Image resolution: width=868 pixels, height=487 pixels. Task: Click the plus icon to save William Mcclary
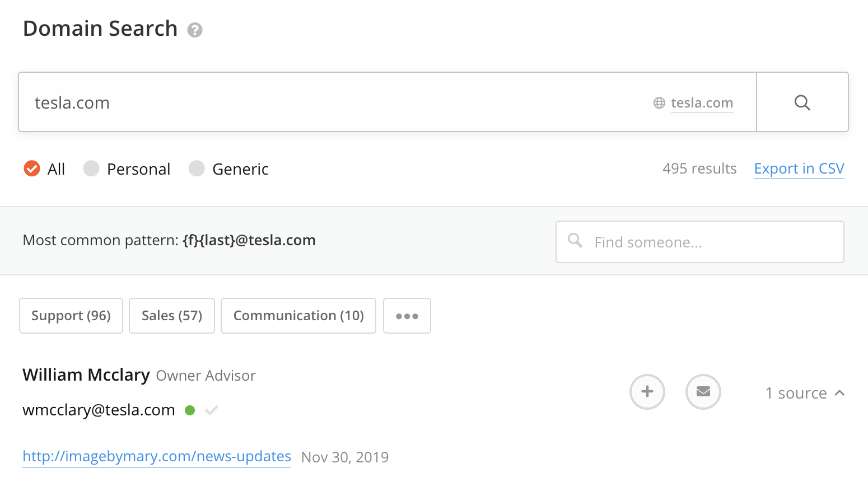(x=647, y=392)
